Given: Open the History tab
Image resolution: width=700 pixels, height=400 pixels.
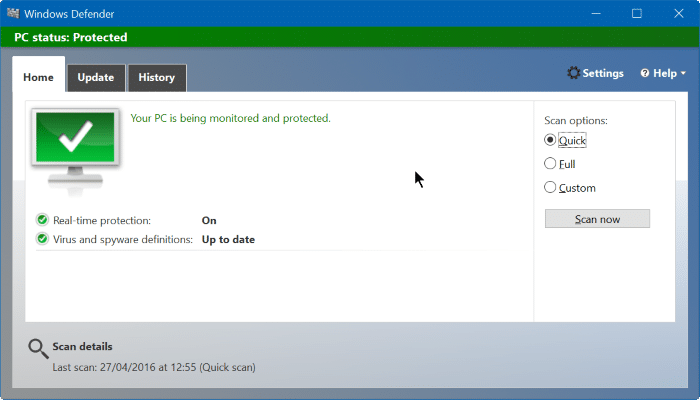Looking at the screenshot, I should pyautogui.click(x=157, y=78).
